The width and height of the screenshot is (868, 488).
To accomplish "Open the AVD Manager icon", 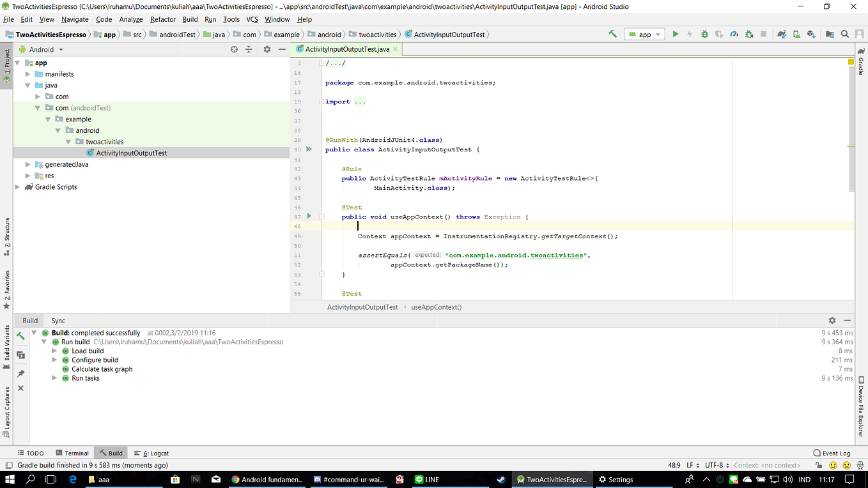I will (796, 34).
